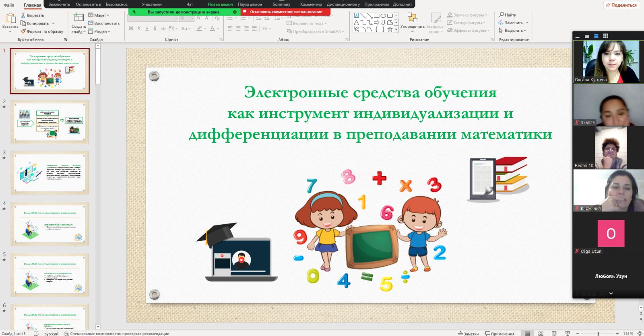Toggle the Notes (Заметки) pane
This screenshot has width=644, height=336.
point(469,334)
